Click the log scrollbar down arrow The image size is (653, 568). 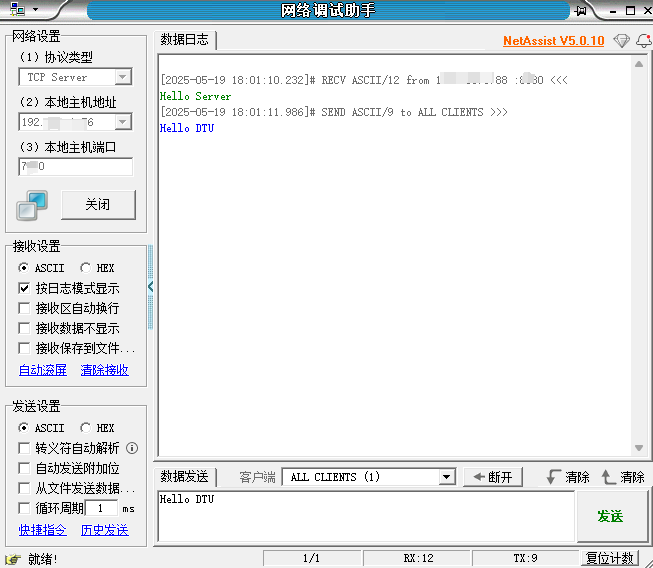pyautogui.click(x=639, y=448)
